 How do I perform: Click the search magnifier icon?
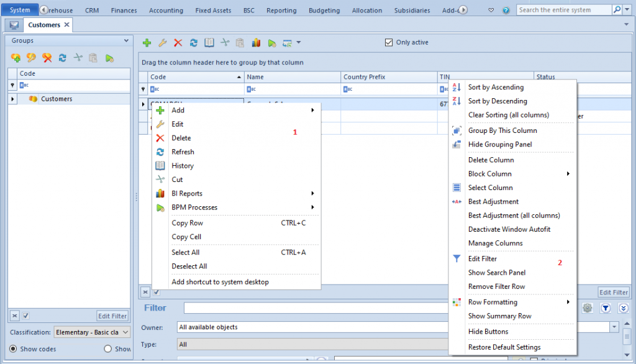(617, 9)
